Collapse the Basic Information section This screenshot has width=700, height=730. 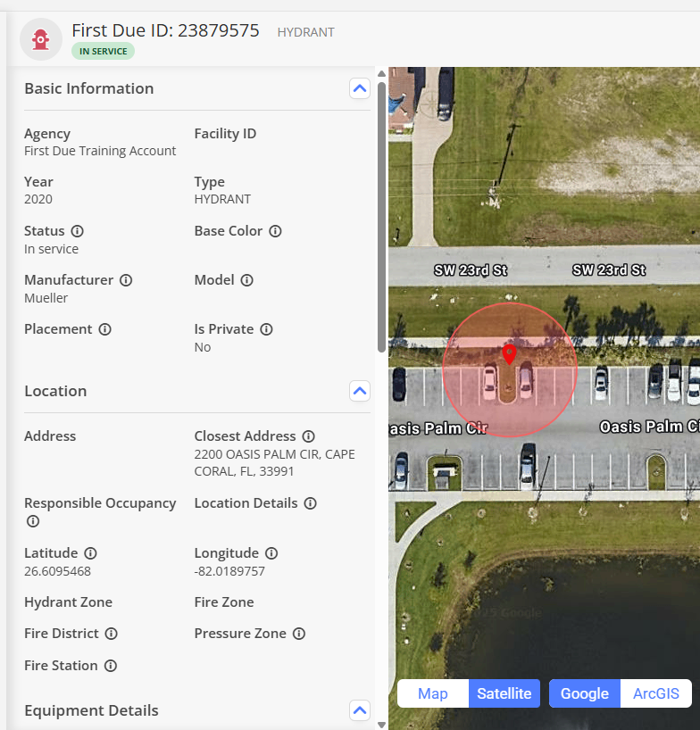(360, 88)
